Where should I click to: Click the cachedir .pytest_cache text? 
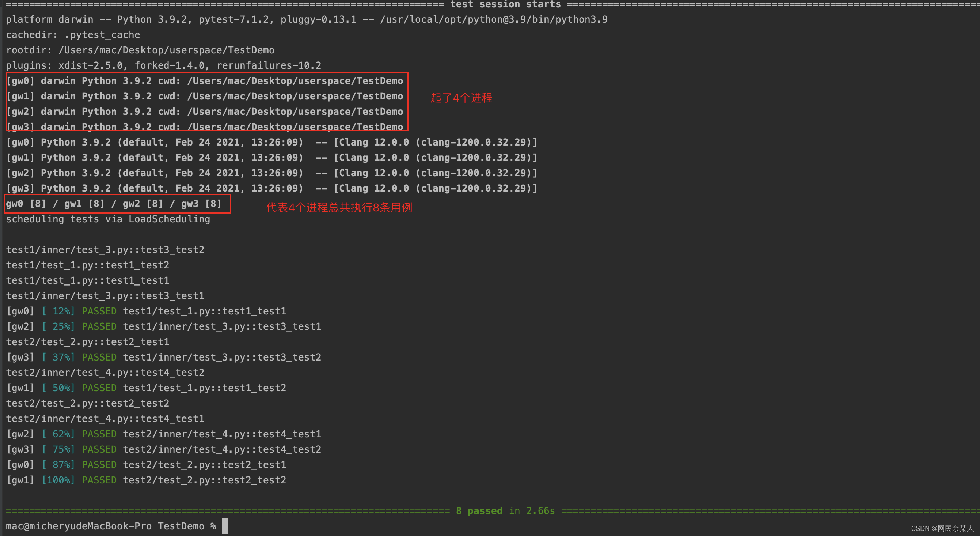tap(73, 35)
